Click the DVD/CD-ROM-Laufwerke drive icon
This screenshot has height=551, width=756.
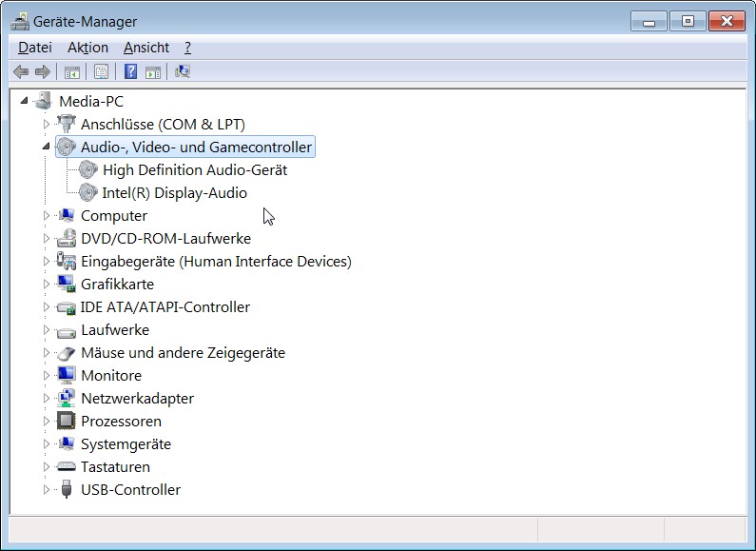click(66, 238)
